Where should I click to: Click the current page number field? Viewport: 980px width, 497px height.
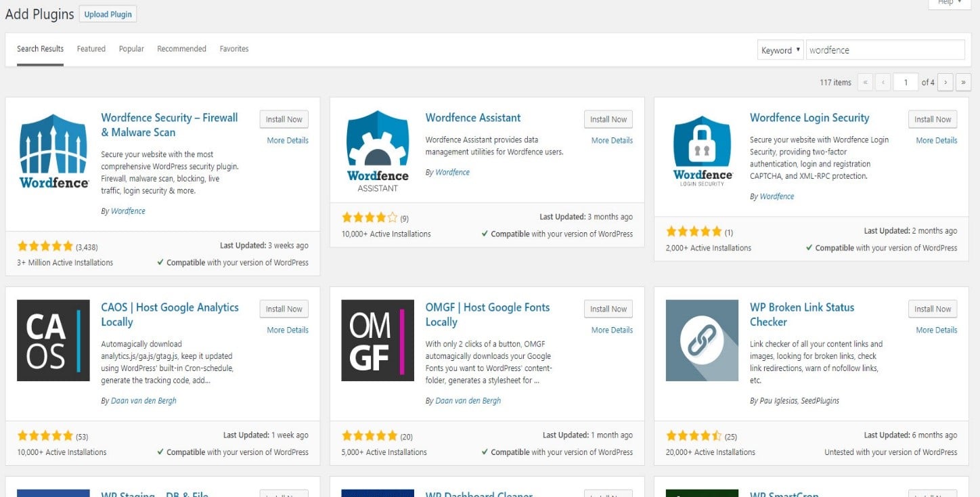[x=906, y=83]
